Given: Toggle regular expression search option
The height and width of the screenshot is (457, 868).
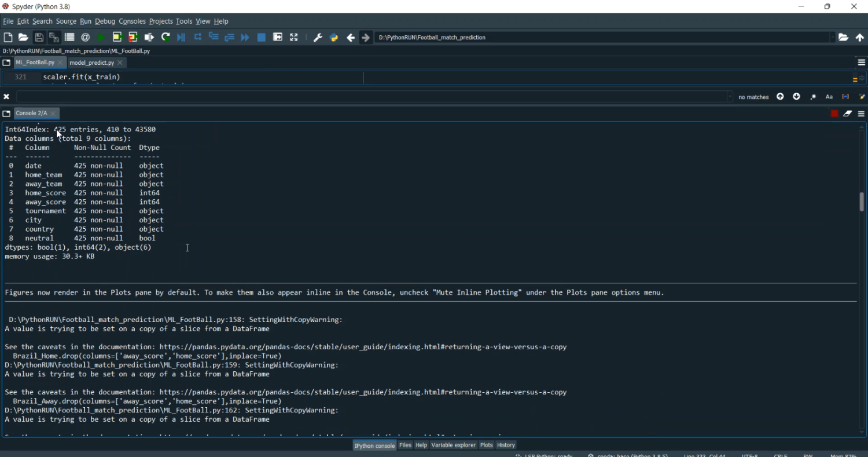Looking at the screenshot, I should point(813,97).
